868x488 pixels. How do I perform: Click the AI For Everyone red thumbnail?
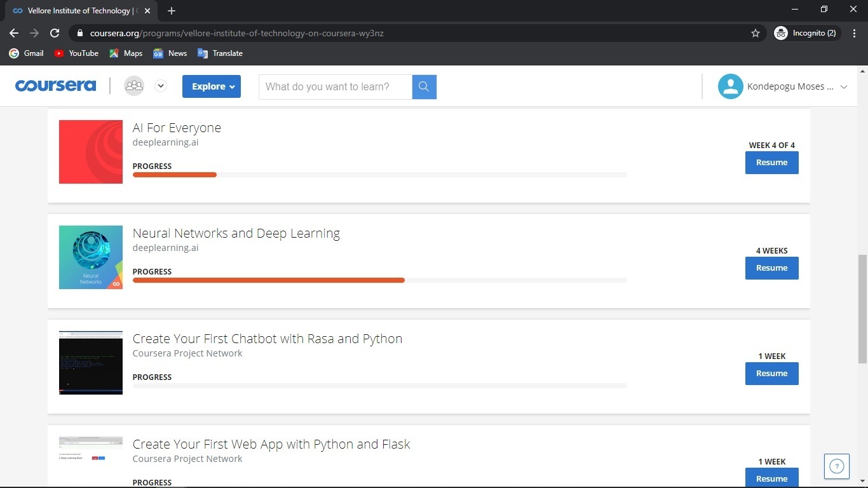click(x=91, y=152)
